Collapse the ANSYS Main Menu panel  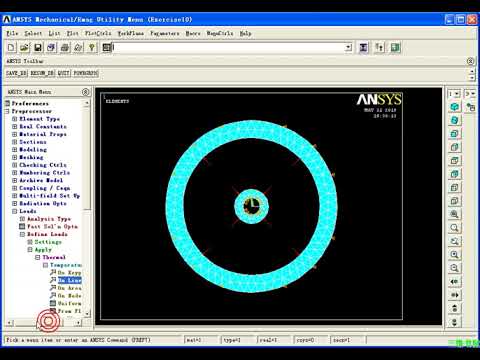[85, 92]
